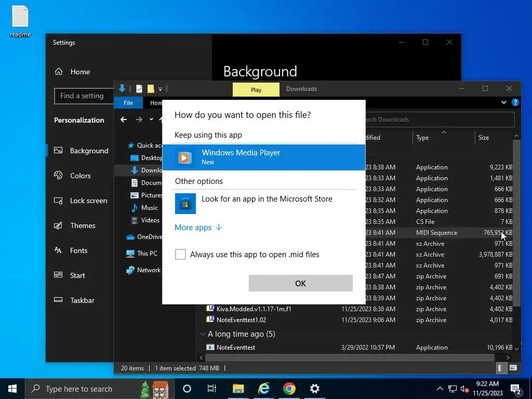The width and height of the screenshot is (532, 399).
Task: Select Windows Media Player in the dialog
Action: 263,157
